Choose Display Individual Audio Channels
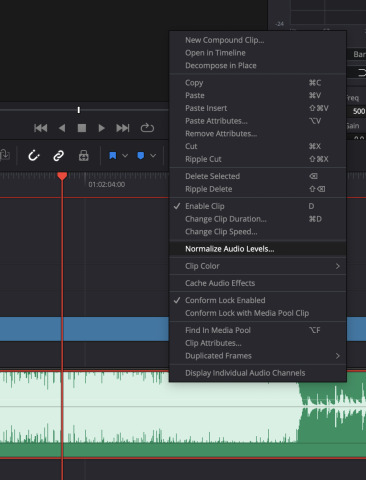 tap(258, 373)
